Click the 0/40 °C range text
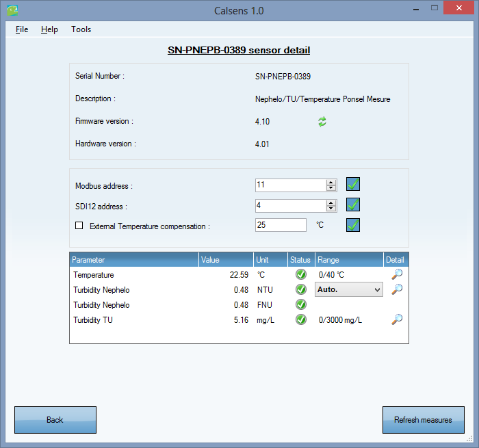479x448 pixels. [331, 275]
